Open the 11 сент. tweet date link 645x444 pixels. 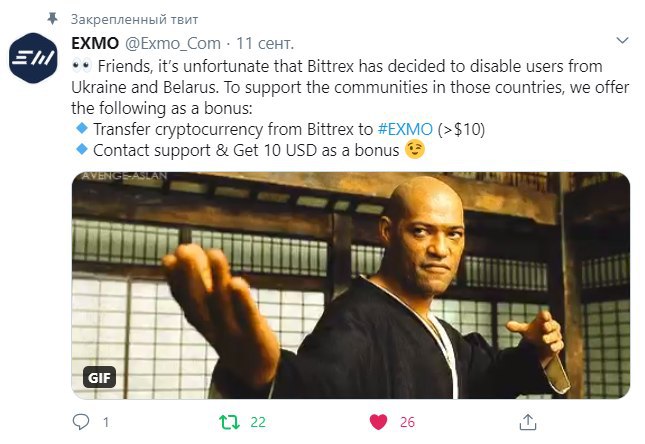[x=265, y=43]
